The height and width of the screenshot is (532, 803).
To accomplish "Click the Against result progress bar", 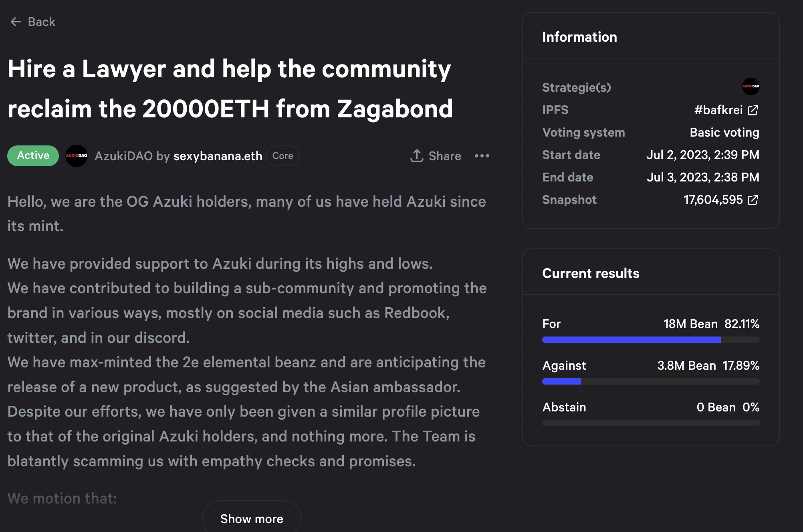I will [650, 381].
